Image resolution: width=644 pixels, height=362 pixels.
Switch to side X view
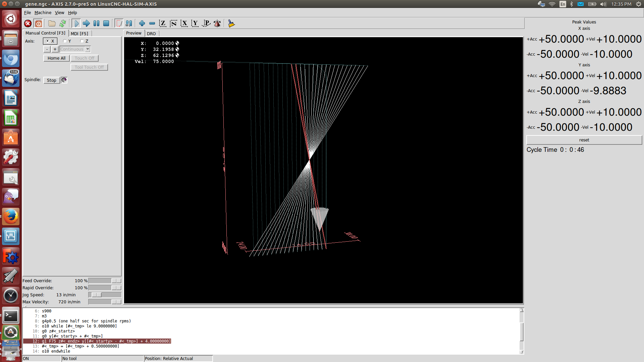184,23
